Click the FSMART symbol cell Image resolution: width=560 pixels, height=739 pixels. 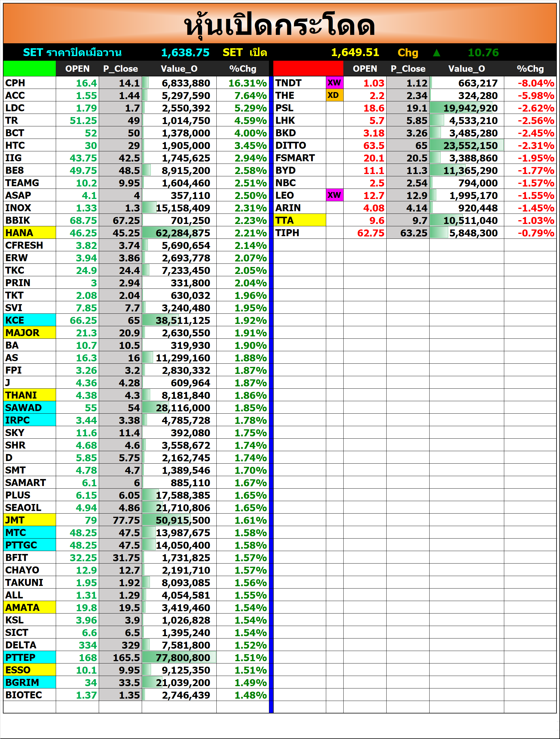300,158
